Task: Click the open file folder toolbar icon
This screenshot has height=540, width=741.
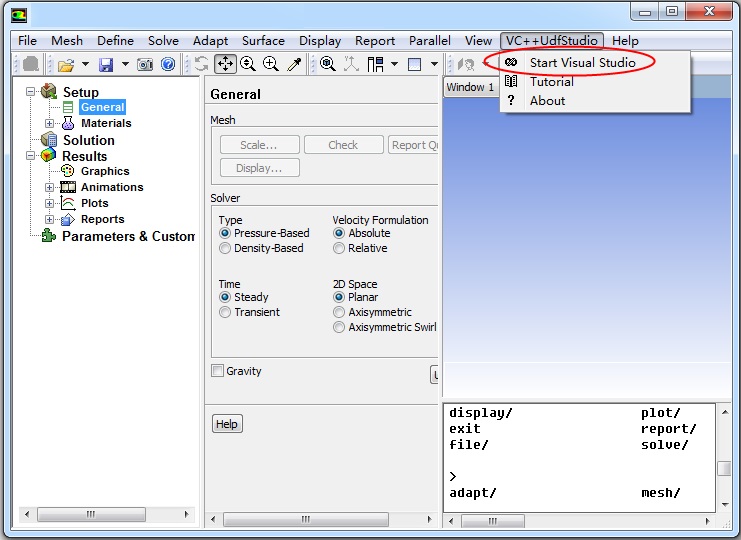Action: 66,64
